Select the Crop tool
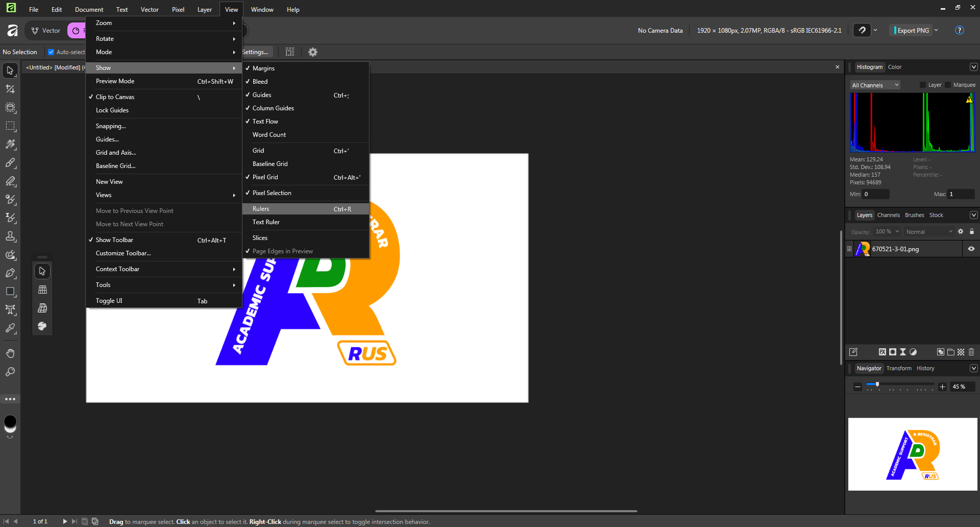The image size is (980, 527). (x=10, y=89)
